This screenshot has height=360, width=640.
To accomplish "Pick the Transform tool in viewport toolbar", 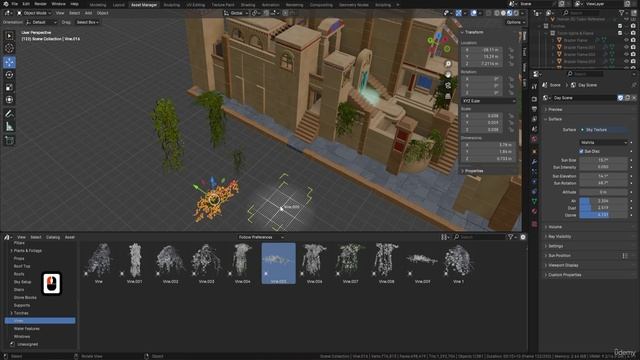I will [x=9, y=100].
